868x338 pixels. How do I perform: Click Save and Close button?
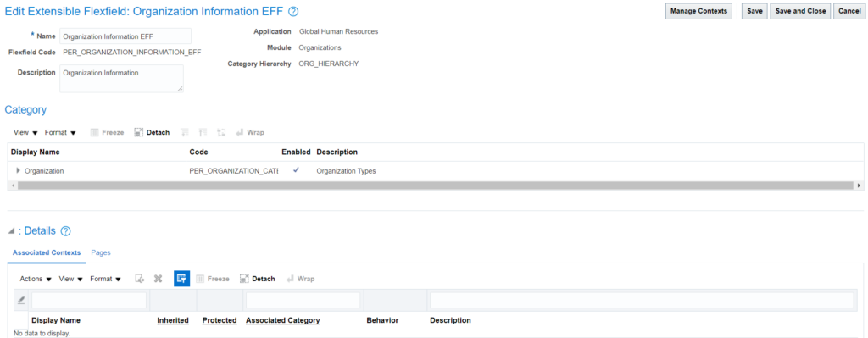point(800,11)
